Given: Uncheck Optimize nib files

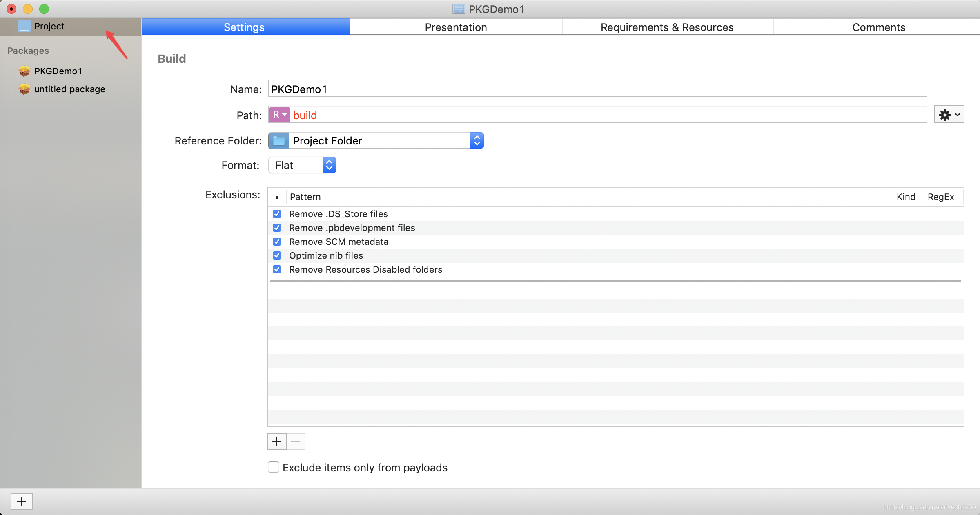Looking at the screenshot, I should pos(277,255).
